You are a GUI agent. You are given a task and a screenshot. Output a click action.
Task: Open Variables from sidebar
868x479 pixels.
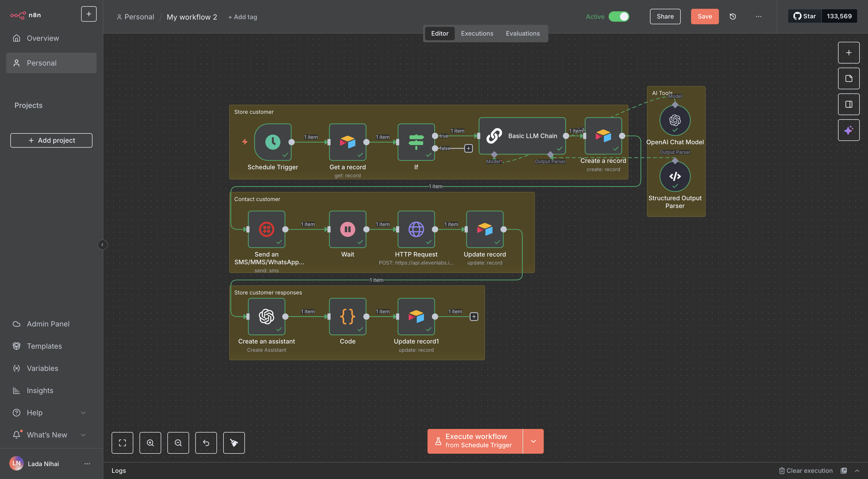click(51, 368)
